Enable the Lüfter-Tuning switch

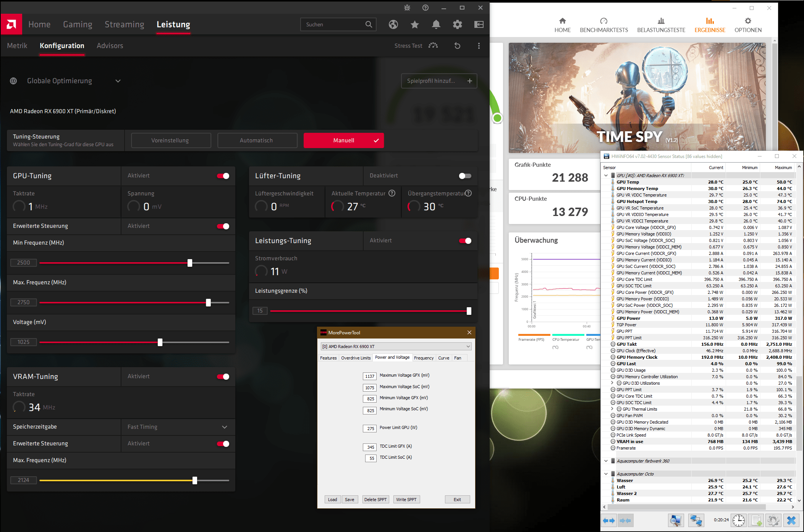pos(465,176)
